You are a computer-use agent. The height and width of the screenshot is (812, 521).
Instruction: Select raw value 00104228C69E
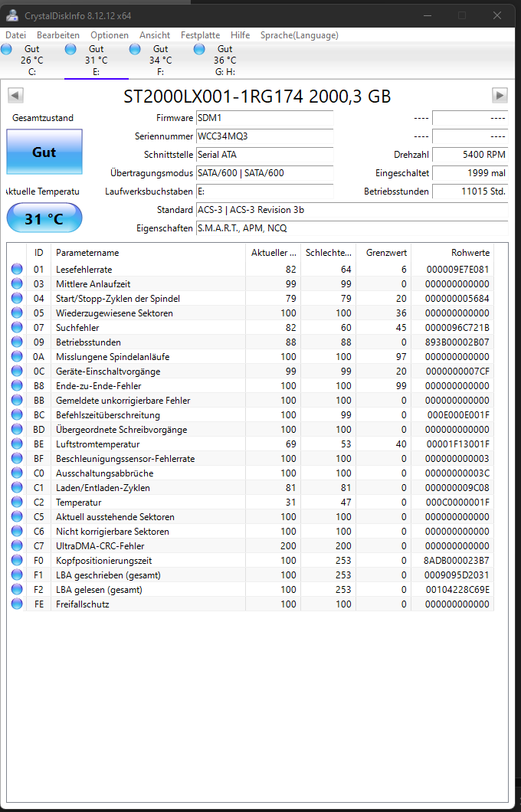(458, 589)
